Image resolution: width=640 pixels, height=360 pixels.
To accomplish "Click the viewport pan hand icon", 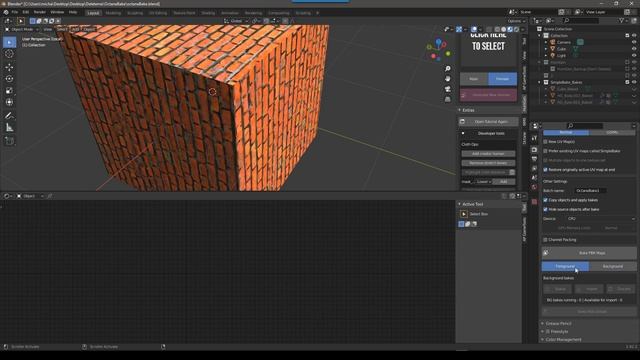I will pyautogui.click(x=448, y=79).
